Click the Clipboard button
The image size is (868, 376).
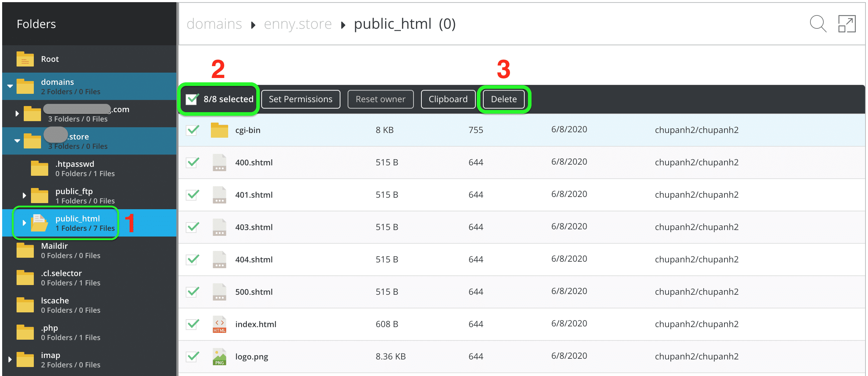point(448,99)
